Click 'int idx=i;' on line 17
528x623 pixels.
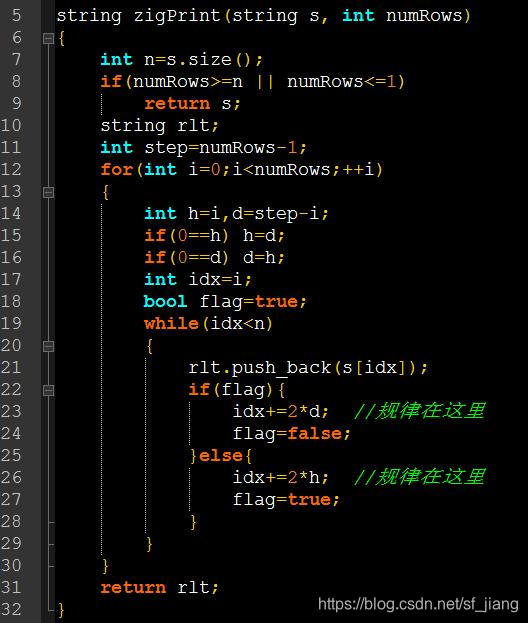pos(198,280)
